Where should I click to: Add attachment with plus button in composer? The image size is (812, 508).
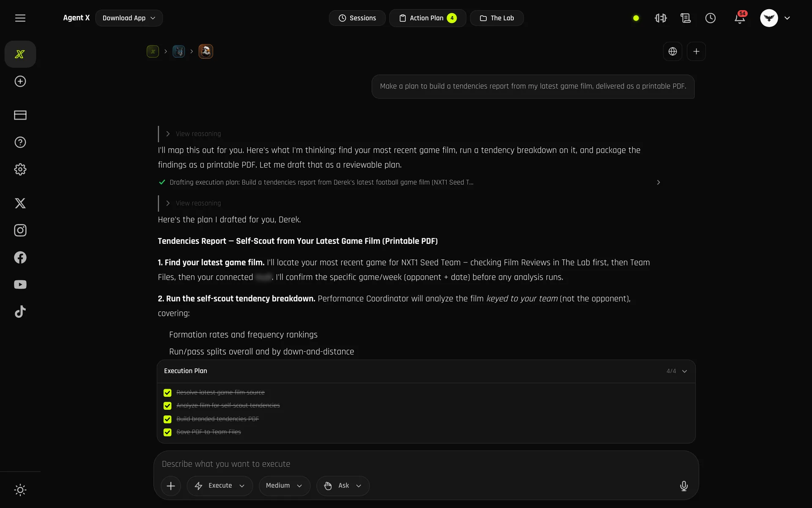171,486
